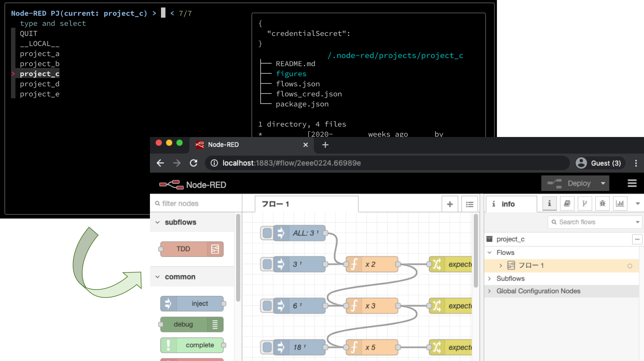
Task: Open the dashboard sidebar tab
Action: pos(620,203)
